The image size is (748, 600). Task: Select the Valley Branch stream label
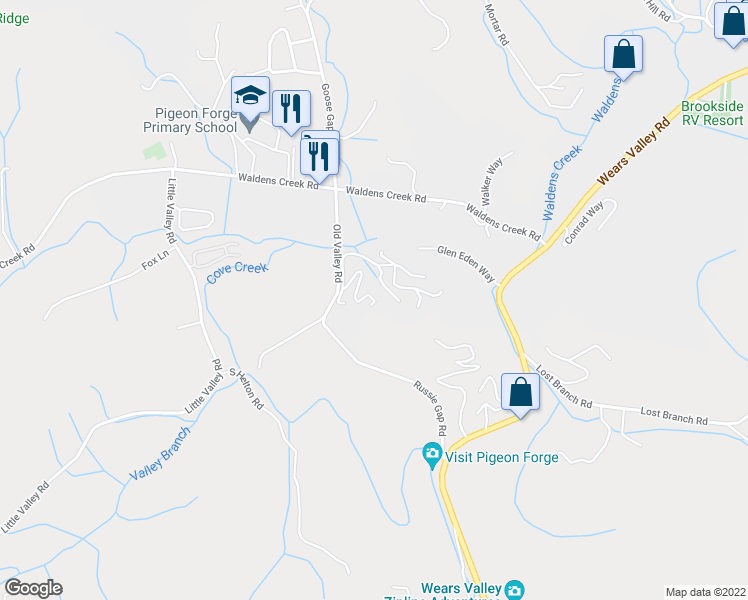160,454
